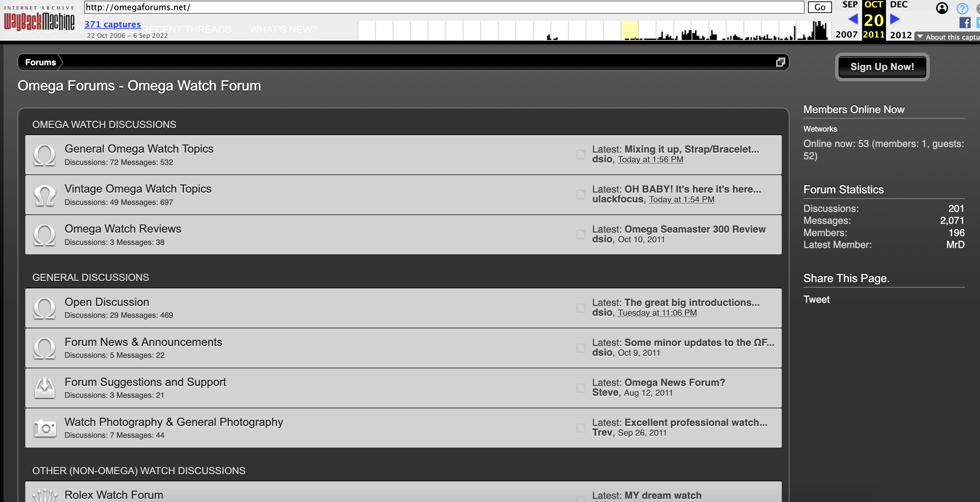
Task: Open the quick navigation icon in breadcrumb bar
Action: point(780,62)
